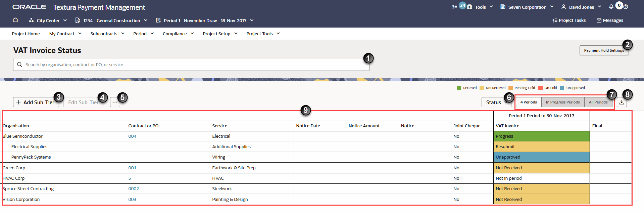The image size is (644, 213).
Task: Switch to All Periods view
Action: (x=598, y=102)
